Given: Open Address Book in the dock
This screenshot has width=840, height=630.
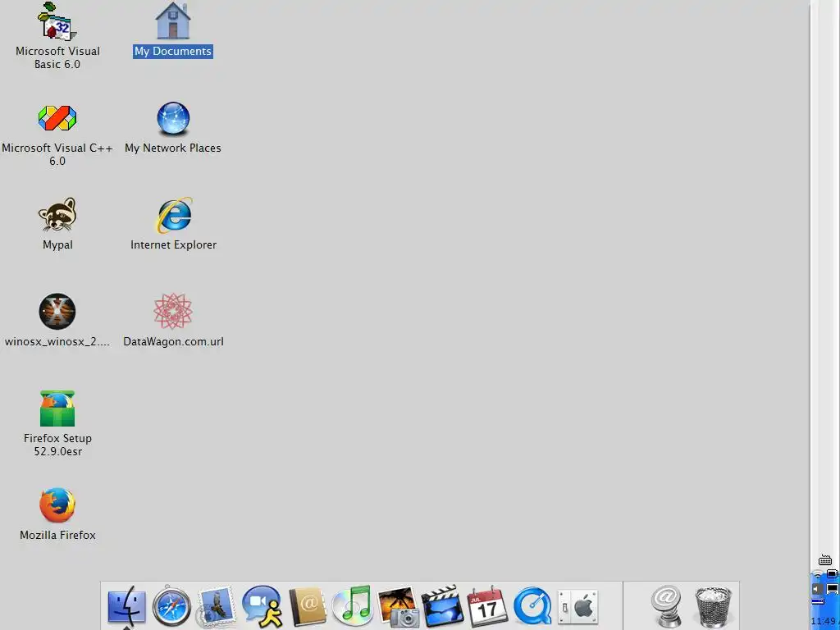Looking at the screenshot, I should 308,606.
